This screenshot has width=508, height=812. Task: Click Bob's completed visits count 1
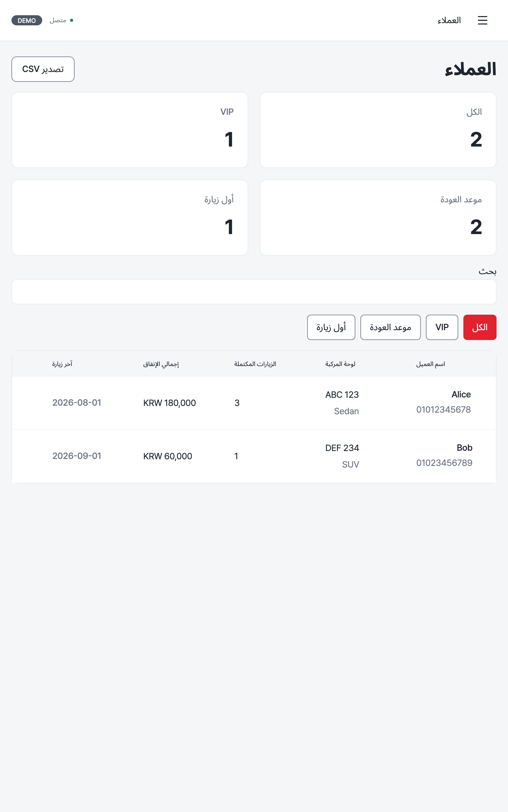tap(236, 456)
